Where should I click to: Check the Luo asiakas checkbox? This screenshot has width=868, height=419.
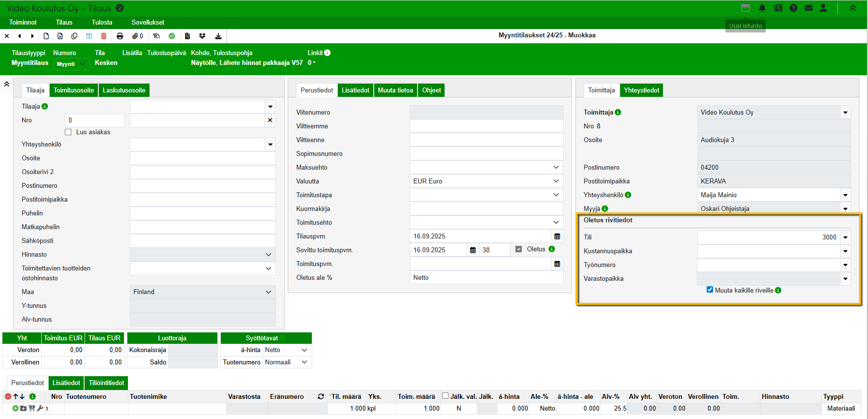[68, 132]
